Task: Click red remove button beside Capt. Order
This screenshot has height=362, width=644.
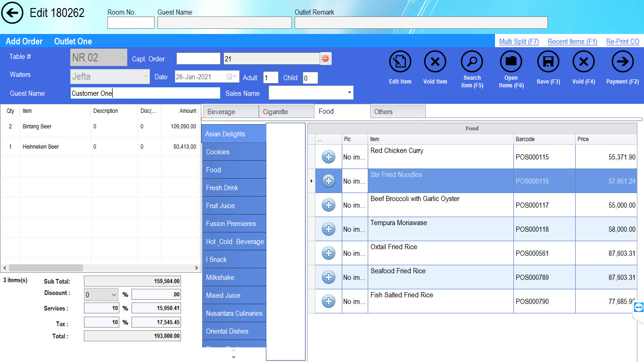Action: (x=325, y=59)
